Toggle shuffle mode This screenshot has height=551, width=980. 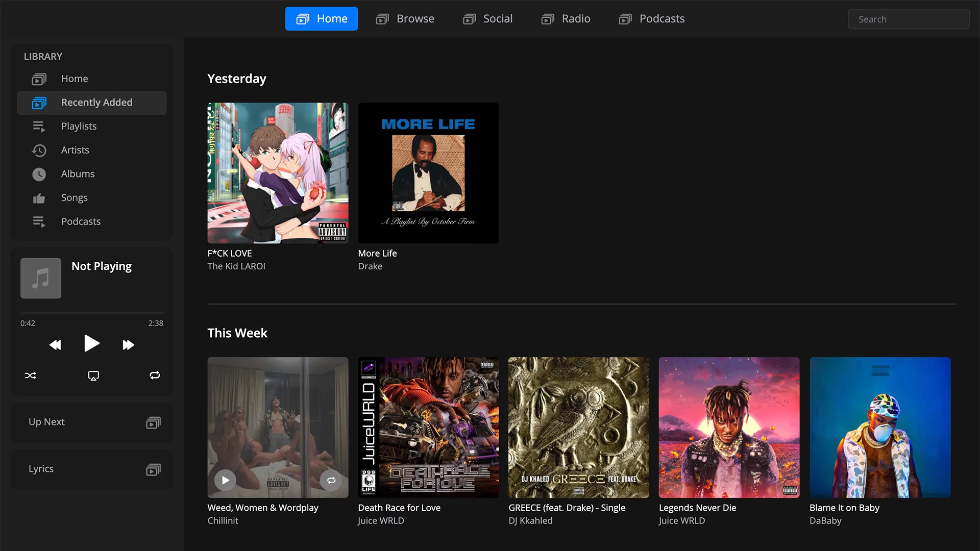pos(31,375)
